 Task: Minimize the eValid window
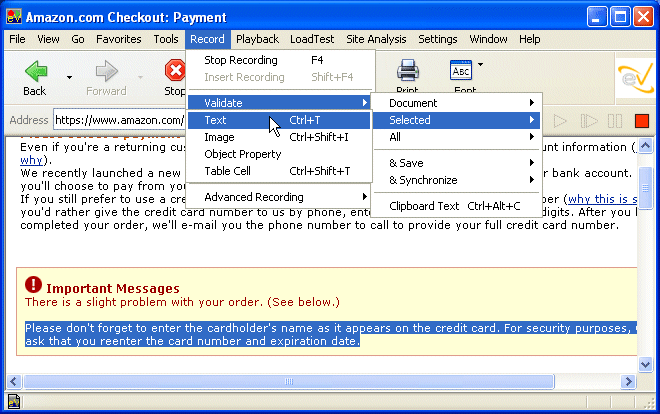click(597, 17)
